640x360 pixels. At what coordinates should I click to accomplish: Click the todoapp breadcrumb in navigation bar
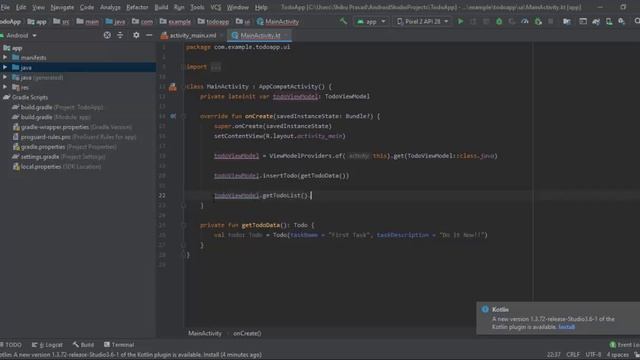coord(213,22)
